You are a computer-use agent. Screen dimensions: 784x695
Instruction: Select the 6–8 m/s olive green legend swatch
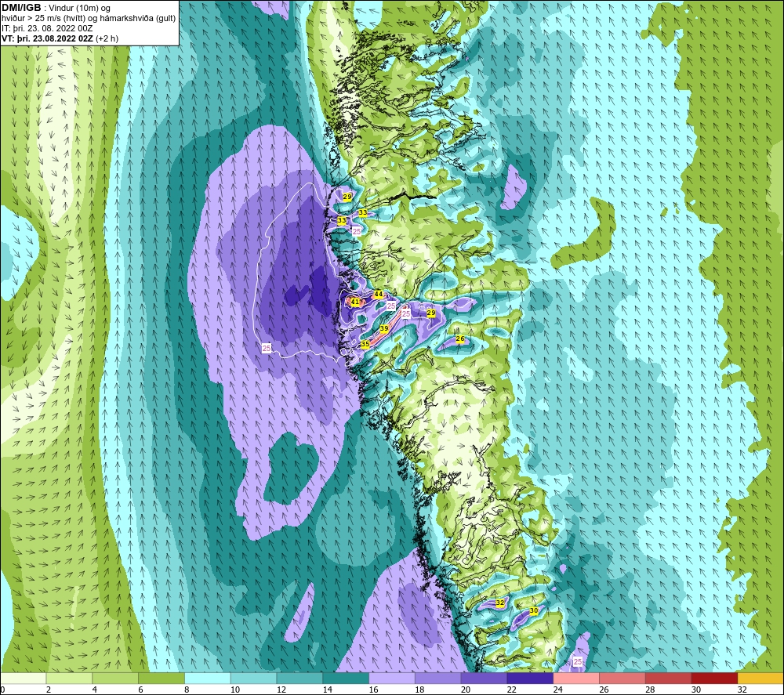click(x=162, y=678)
